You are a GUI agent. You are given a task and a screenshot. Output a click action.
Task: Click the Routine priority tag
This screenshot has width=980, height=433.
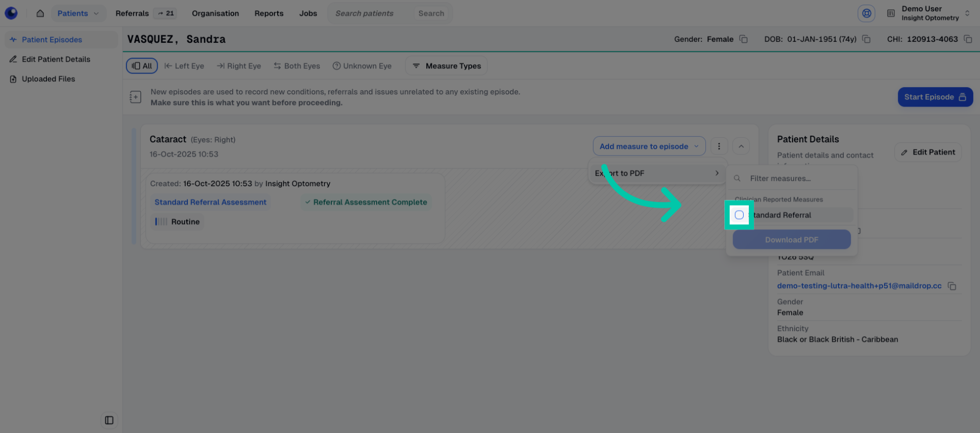point(178,222)
